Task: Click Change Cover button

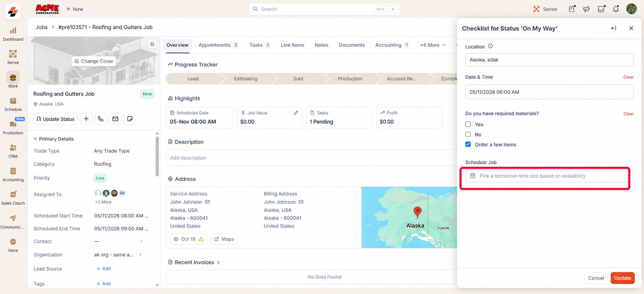Action: click(94, 61)
